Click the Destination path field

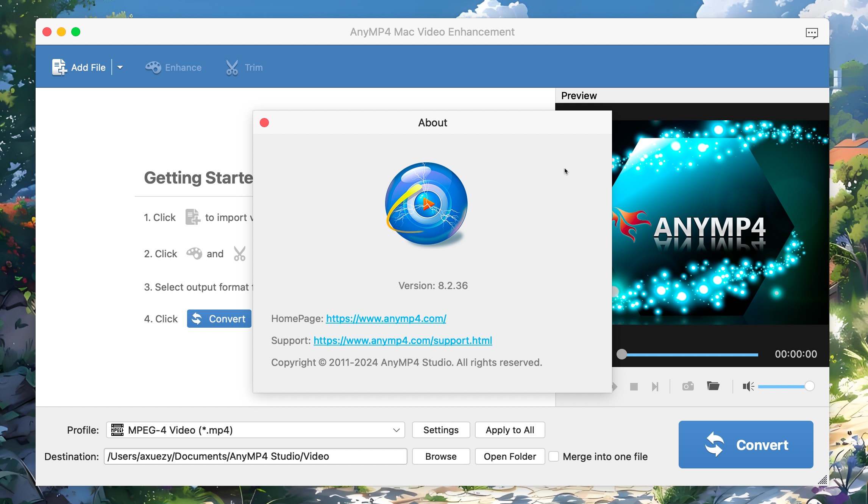(256, 456)
